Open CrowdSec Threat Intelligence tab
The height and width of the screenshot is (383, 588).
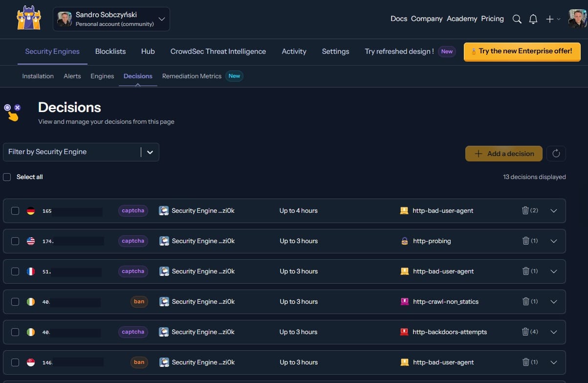pos(218,51)
